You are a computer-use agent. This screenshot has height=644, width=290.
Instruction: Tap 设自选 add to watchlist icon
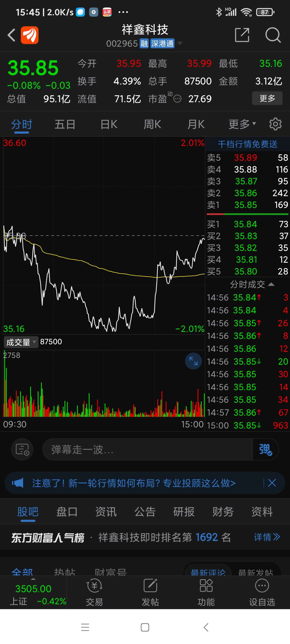(x=262, y=593)
